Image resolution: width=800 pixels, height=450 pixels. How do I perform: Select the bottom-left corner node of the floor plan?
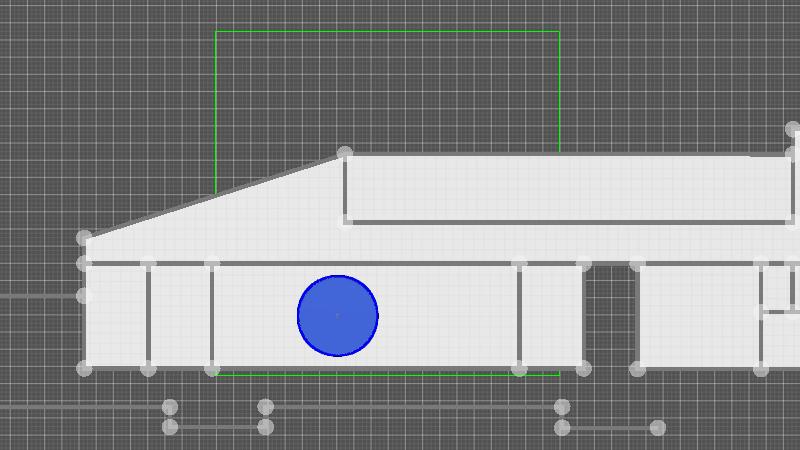click(x=84, y=369)
